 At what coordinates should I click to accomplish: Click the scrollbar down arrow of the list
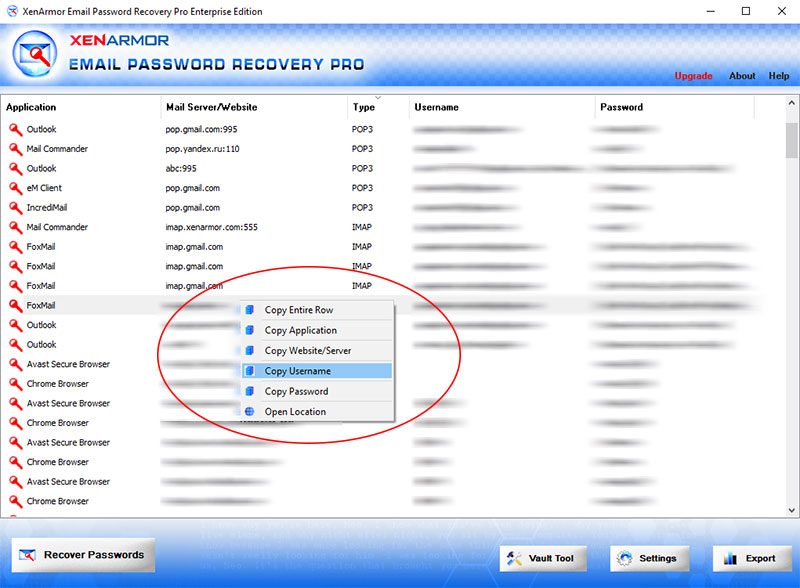791,510
